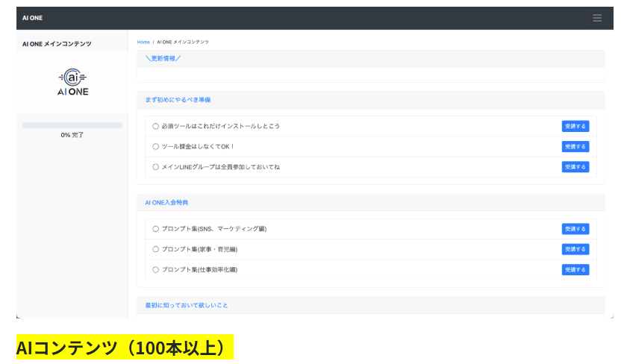630x364 pixels.
Task: Mark 必須ツールはこれだけインストールしとこう lesson circle
Action: [155, 126]
